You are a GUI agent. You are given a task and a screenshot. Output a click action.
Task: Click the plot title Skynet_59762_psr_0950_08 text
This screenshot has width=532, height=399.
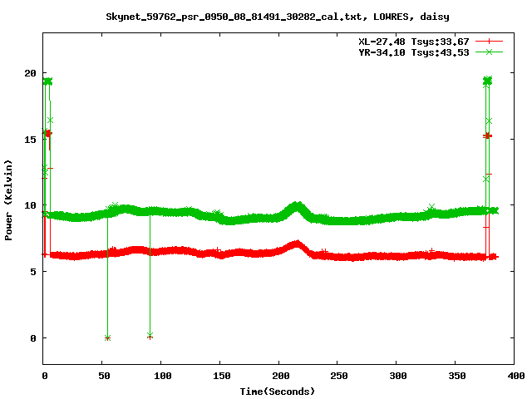(278, 17)
